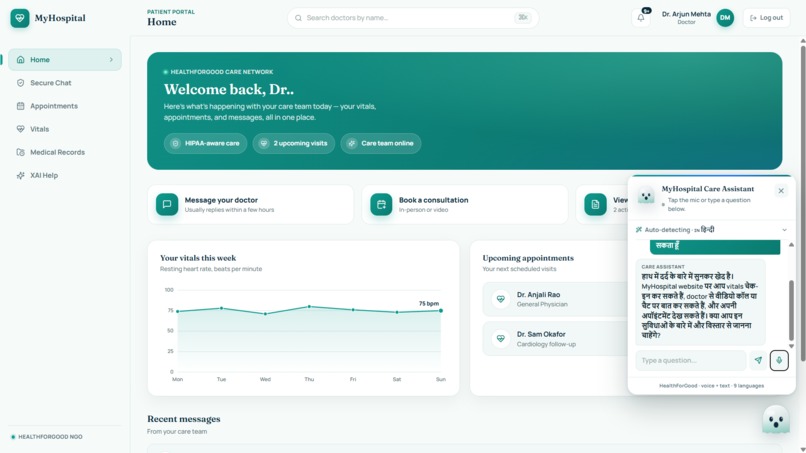806x453 pixels.
Task: Click the Recent messages heading
Action: (184, 419)
